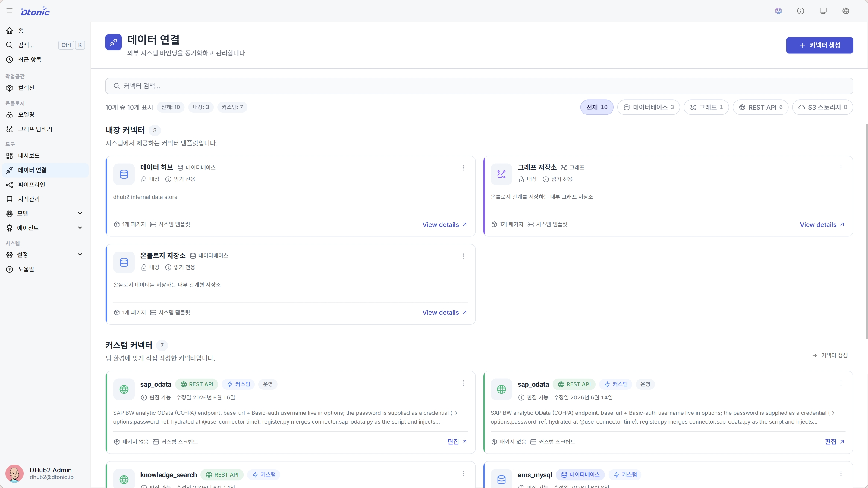The height and width of the screenshot is (488, 868).
Task: Edit the sap_odata connector modified 6월 14일
Action: (834, 442)
